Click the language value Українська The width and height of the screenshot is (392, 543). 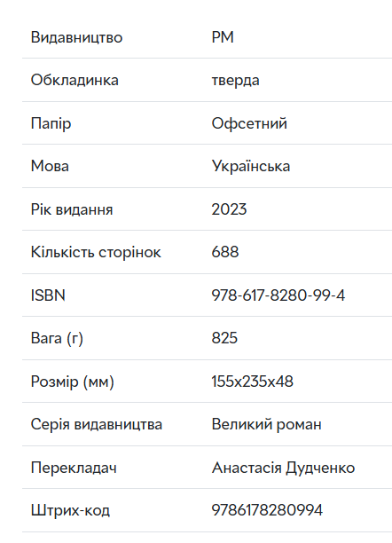coord(251,166)
